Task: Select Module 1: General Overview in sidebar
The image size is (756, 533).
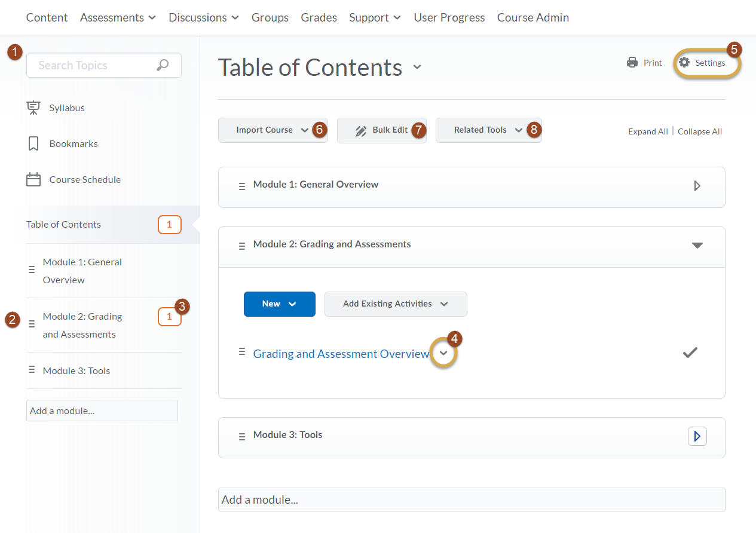Action: (x=82, y=271)
